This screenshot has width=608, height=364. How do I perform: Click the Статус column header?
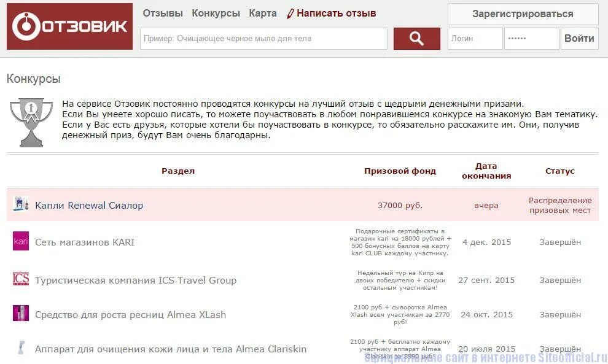[560, 171]
